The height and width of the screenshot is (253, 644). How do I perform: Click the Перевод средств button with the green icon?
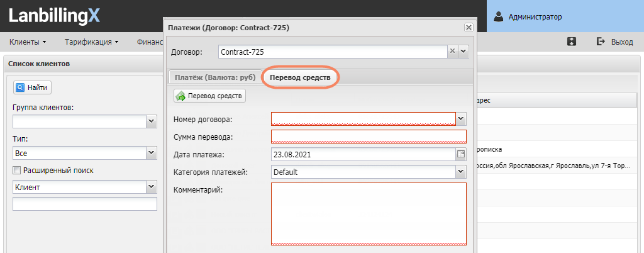point(210,96)
